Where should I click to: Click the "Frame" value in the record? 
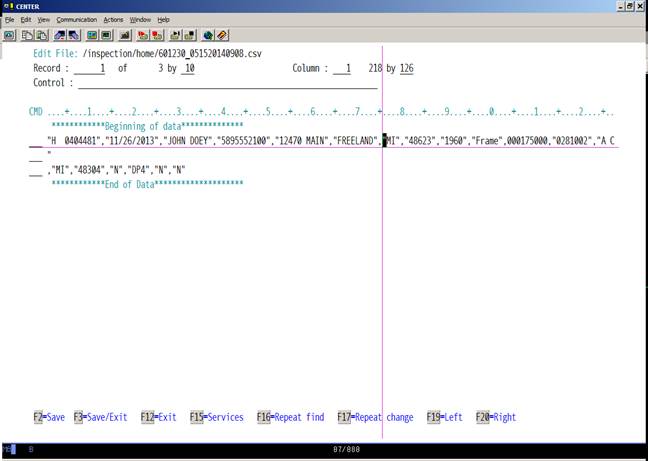tap(487, 141)
